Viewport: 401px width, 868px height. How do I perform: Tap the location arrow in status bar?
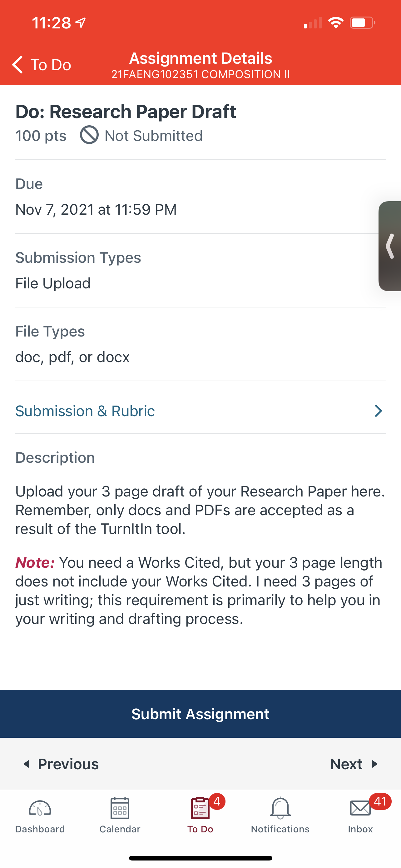[x=81, y=23]
